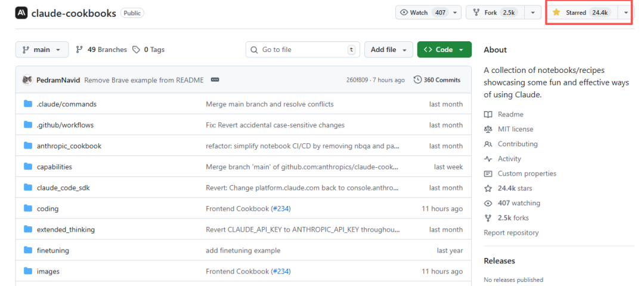This screenshot has height=286, width=644.
Task: Click the note icon beside Custom properties
Action: click(x=488, y=174)
